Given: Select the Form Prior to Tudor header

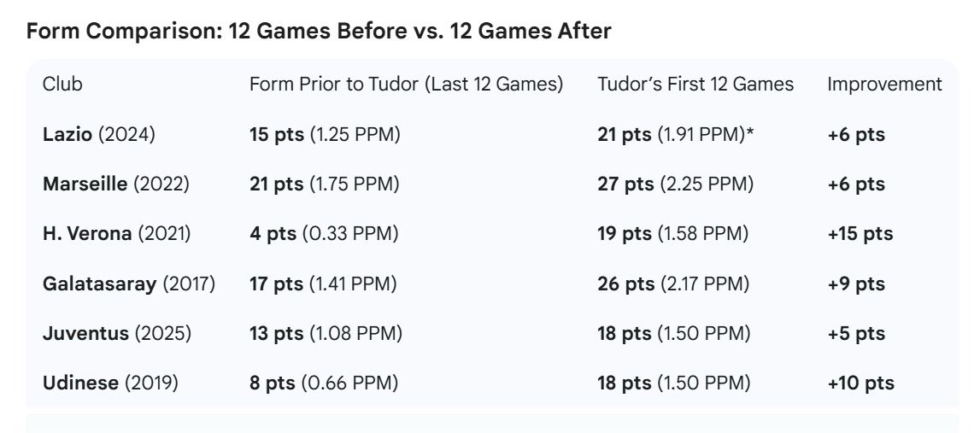Looking at the screenshot, I should (406, 85).
